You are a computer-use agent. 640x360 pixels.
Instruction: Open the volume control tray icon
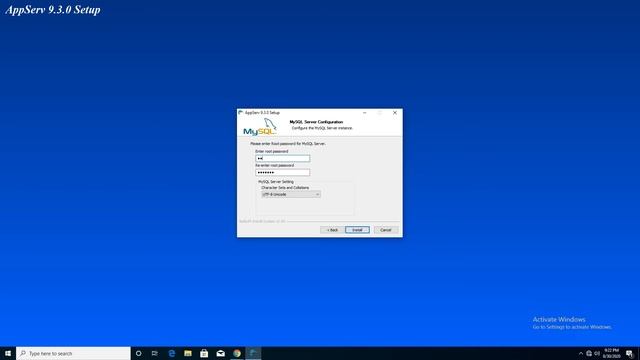pos(597,353)
